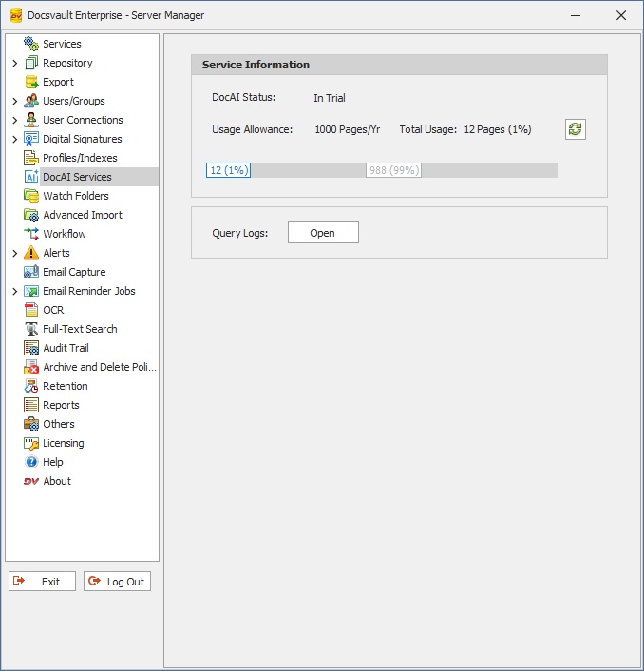
Task: Open Advanced Import section label
Action: (83, 215)
